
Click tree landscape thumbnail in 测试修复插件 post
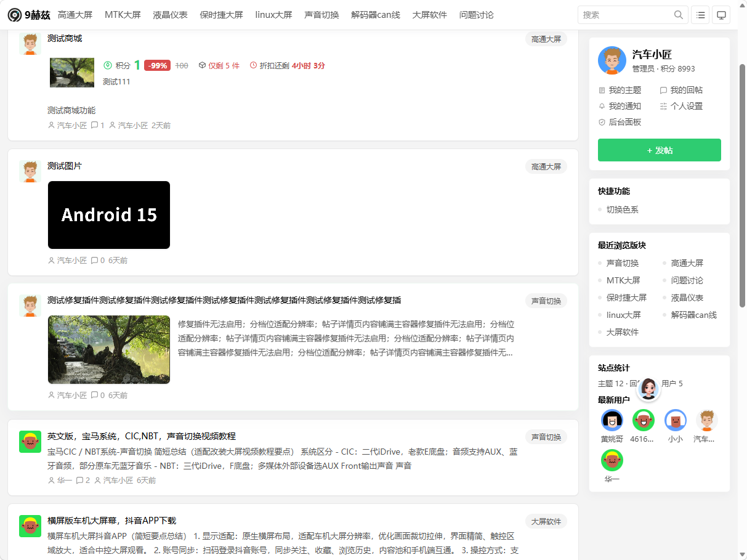(109, 350)
